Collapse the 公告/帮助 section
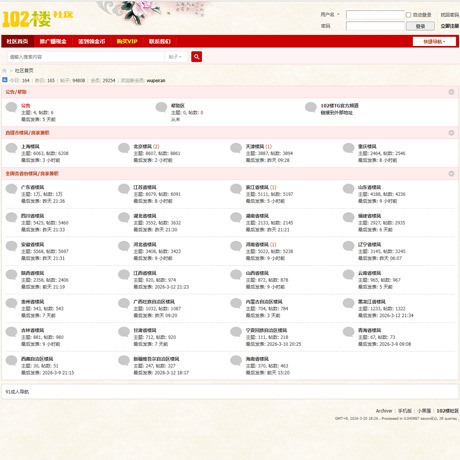 click(451, 92)
